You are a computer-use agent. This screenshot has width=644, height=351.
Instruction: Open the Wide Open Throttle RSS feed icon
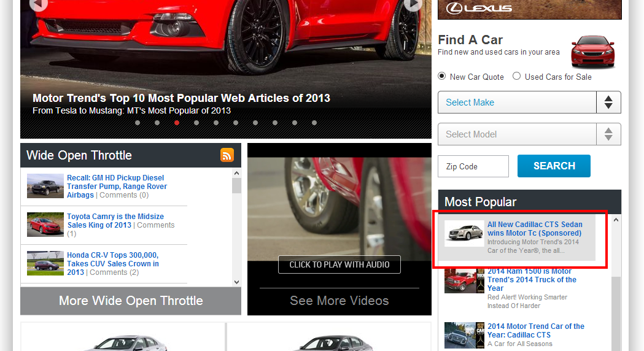pyautogui.click(x=227, y=155)
